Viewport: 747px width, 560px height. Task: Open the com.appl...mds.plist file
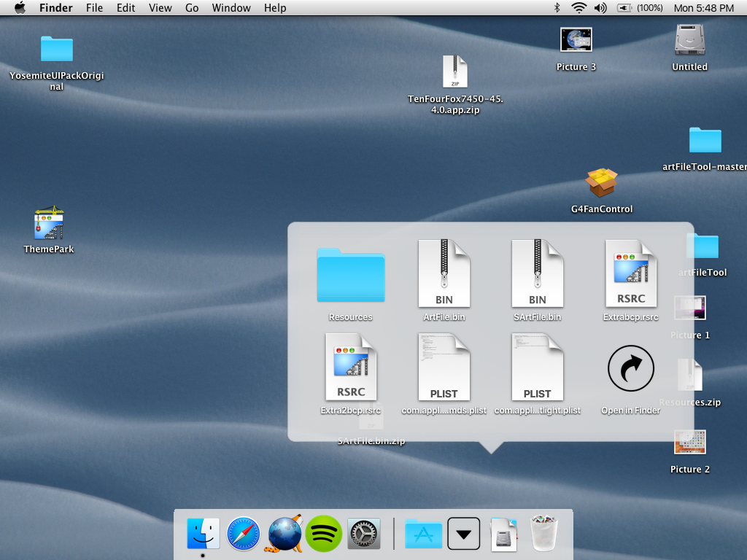(x=444, y=367)
